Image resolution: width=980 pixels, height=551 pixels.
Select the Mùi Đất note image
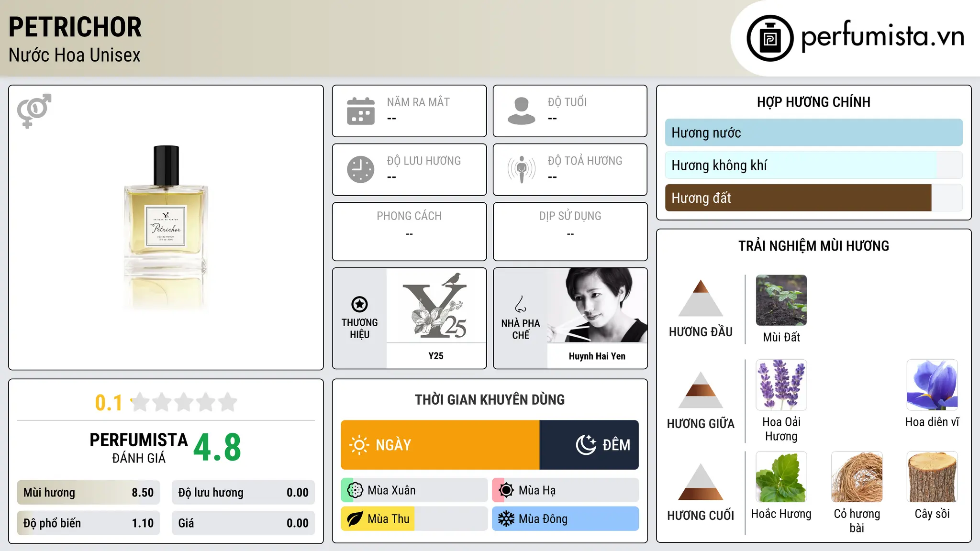click(x=781, y=300)
